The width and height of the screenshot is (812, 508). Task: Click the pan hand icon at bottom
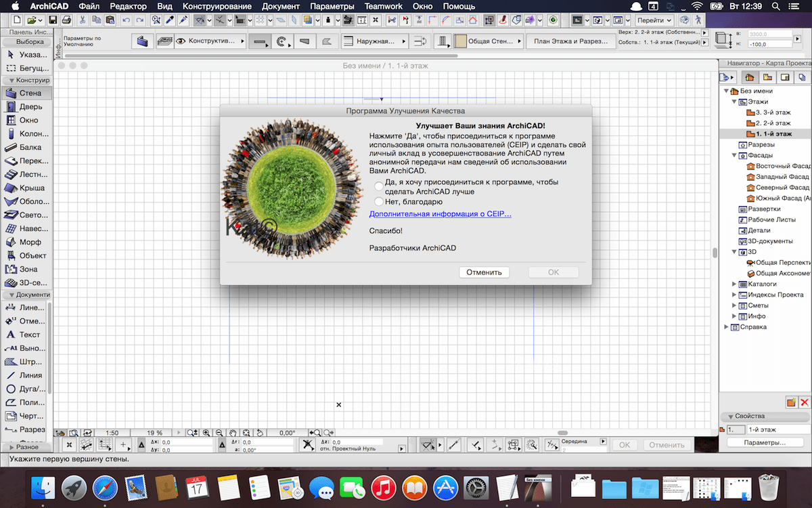pos(233,432)
